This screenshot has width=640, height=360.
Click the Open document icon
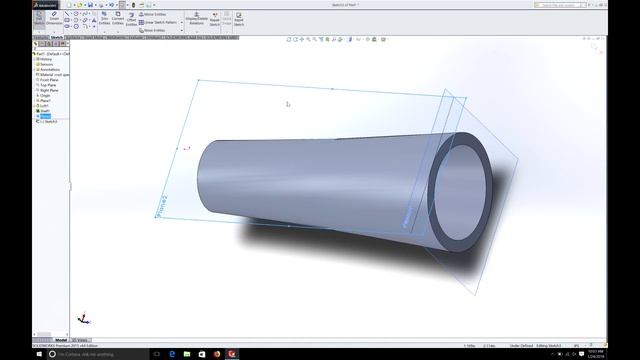tap(80, 5)
